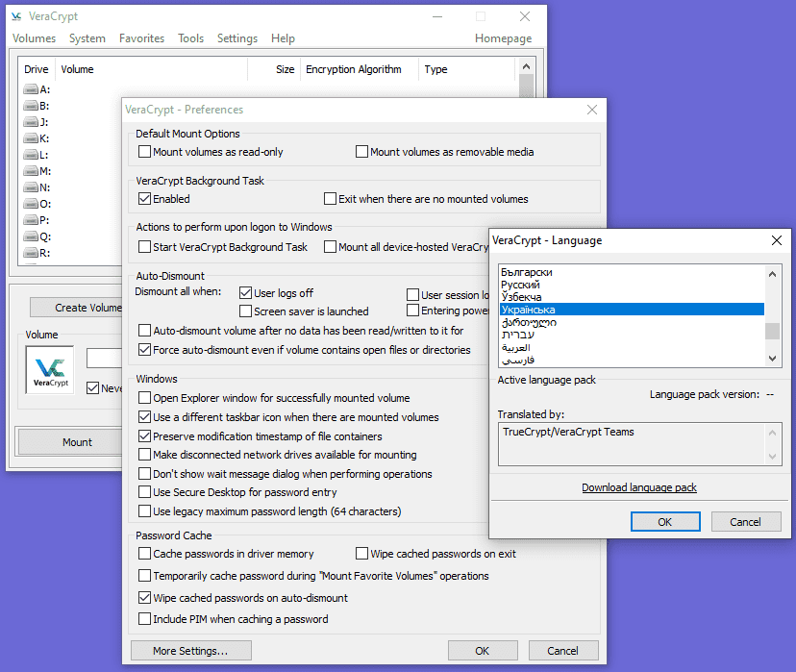The width and height of the screenshot is (796, 672).
Task: Select drive P: icon in drive list
Action: [31, 220]
